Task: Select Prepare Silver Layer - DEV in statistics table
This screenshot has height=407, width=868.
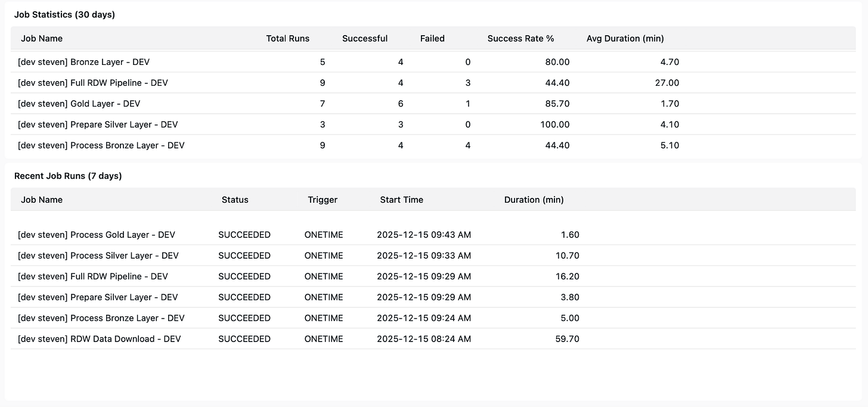Action: pyautogui.click(x=98, y=125)
